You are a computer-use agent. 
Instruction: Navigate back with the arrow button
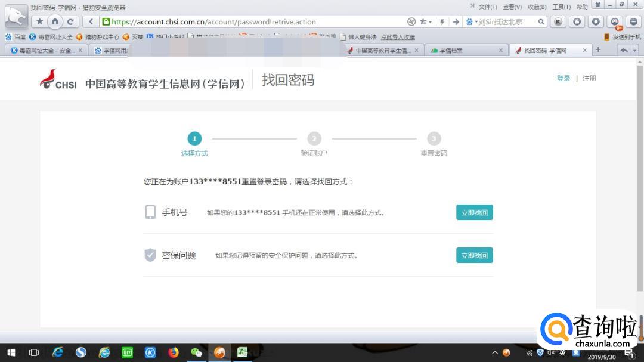coord(91,22)
